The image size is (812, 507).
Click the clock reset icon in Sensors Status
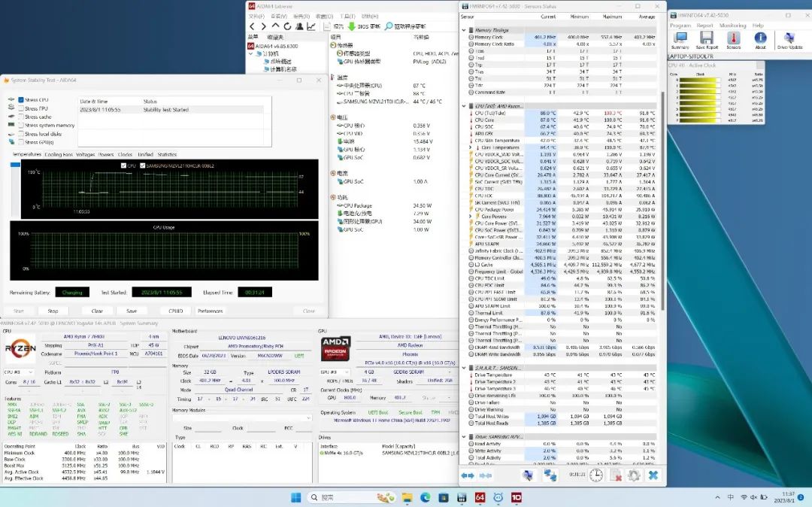(x=595, y=475)
